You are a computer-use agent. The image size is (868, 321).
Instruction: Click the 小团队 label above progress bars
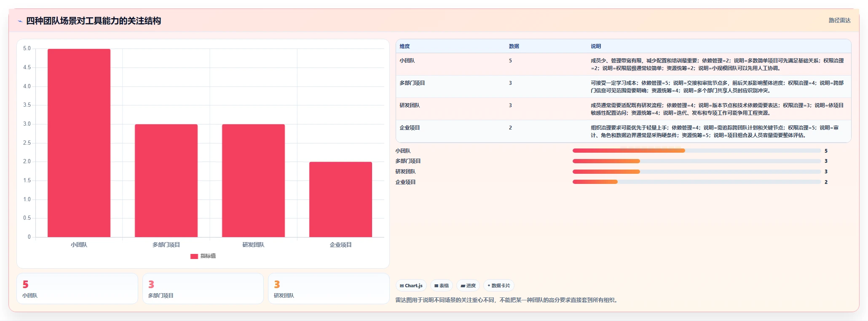point(403,151)
